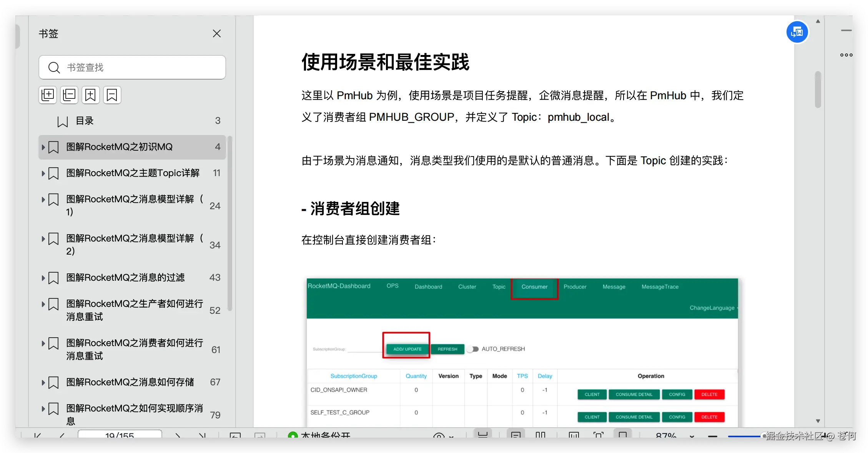
Task: Click the bookmark list scrollbar
Action: click(230, 223)
